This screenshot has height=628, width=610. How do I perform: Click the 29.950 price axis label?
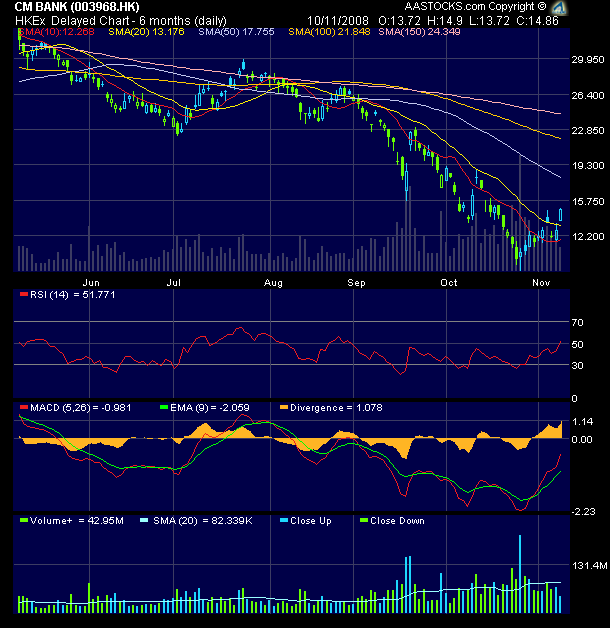pos(588,60)
